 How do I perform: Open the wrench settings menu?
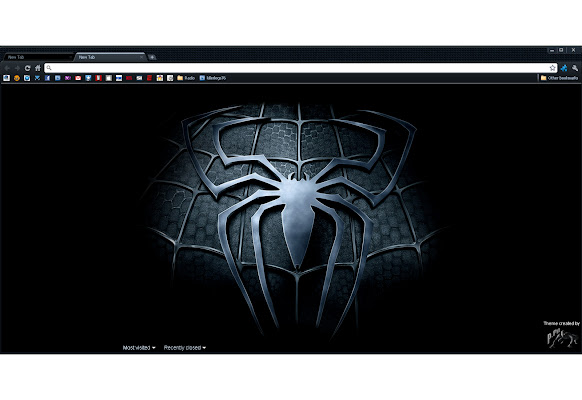pyautogui.click(x=575, y=68)
